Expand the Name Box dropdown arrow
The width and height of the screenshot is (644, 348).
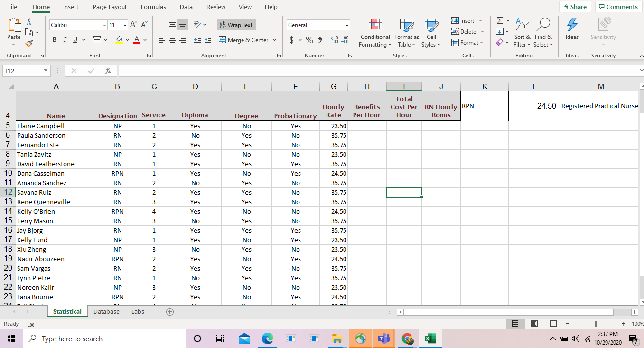[46, 71]
